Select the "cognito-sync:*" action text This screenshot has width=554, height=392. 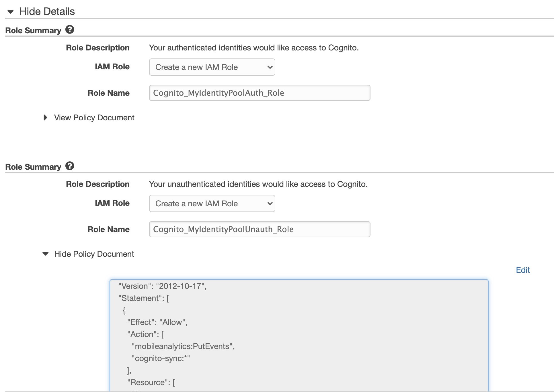tap(161, 358)
